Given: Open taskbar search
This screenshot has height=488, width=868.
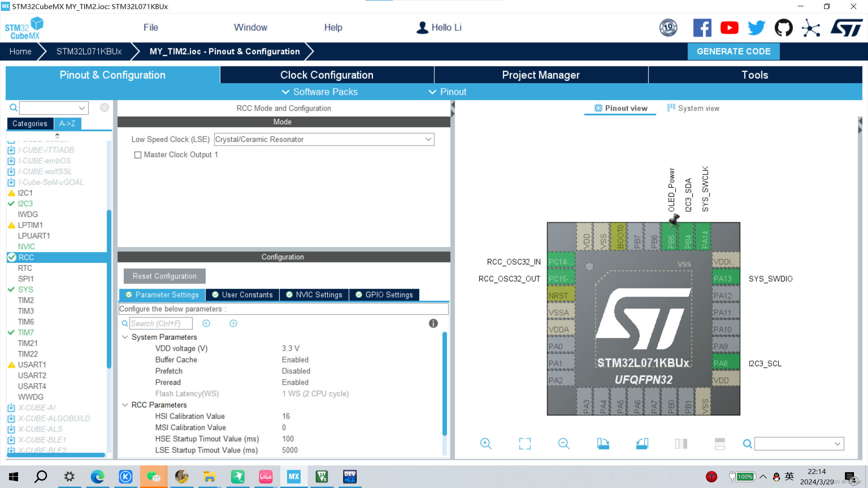Looking at the screenshot, I should (x=41, y=477).
